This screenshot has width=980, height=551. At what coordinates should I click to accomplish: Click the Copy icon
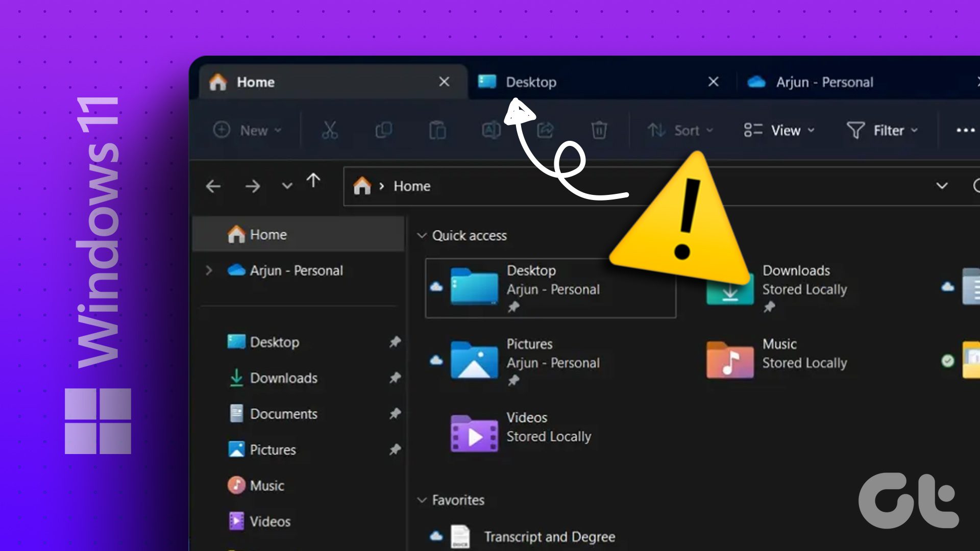pos(384,130)
